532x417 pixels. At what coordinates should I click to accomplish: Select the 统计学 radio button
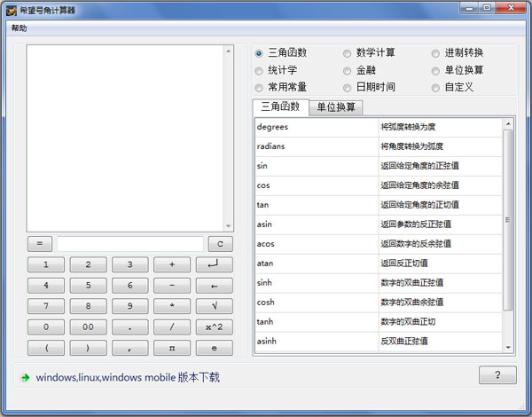[259, 70]
